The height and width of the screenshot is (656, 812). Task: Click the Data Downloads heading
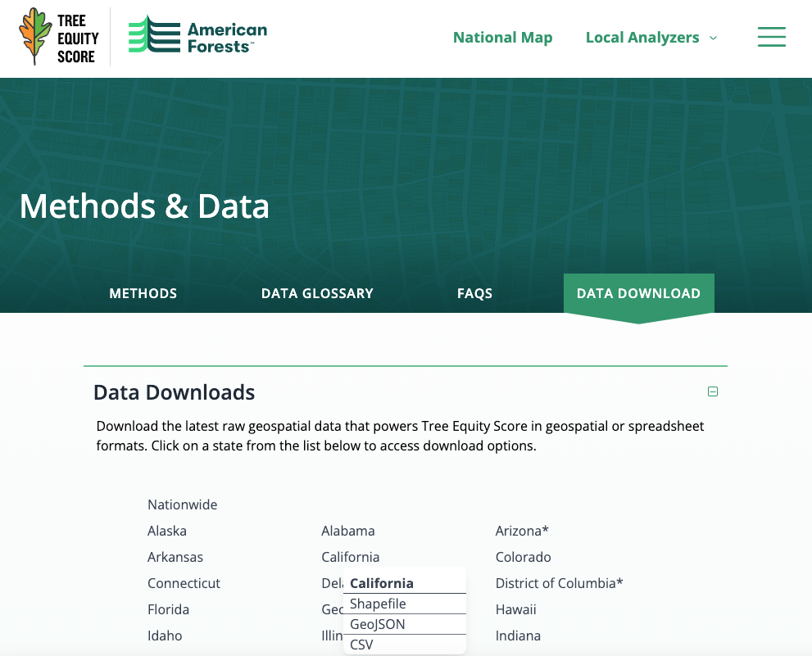tap(174, 392)
